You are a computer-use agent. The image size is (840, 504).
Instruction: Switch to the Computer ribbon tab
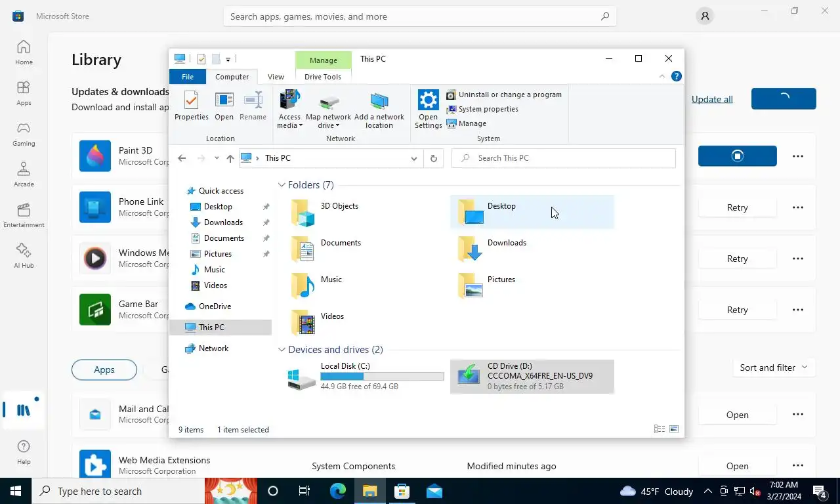[x=232, y=77]
